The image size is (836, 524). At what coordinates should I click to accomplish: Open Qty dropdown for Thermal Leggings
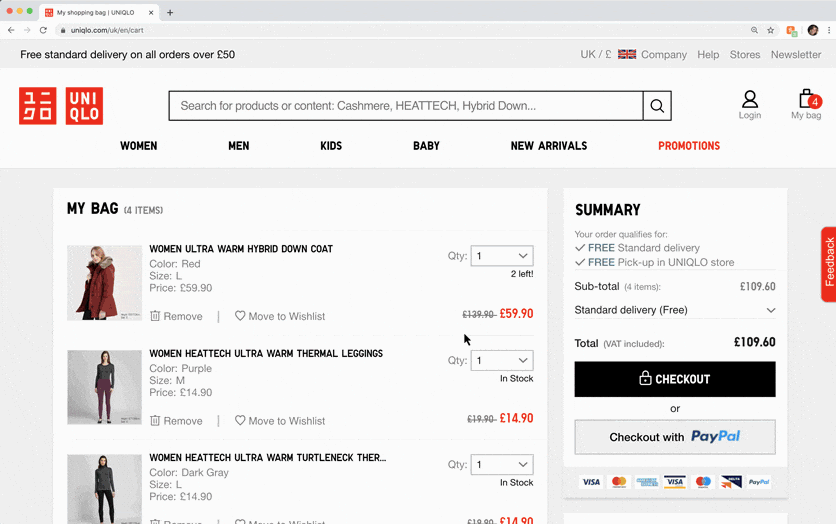coord(502,360)
